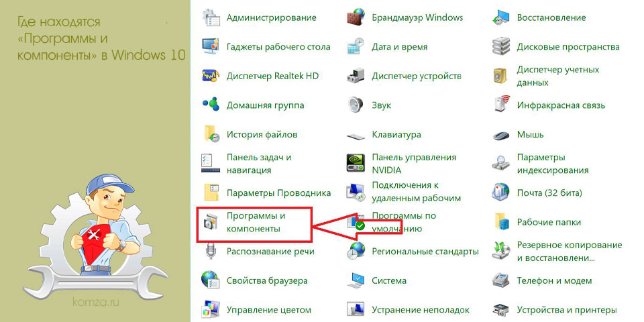Open the Диспетчер Realtek HD link
The width and height of the screenshot is (644, 322).
273,76
